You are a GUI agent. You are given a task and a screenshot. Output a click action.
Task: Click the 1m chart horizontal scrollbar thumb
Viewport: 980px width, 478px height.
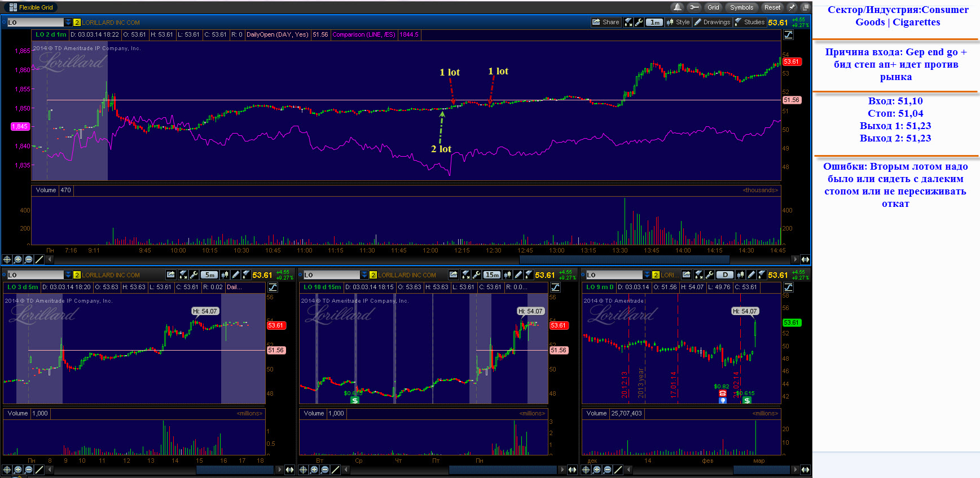point(624,259)
